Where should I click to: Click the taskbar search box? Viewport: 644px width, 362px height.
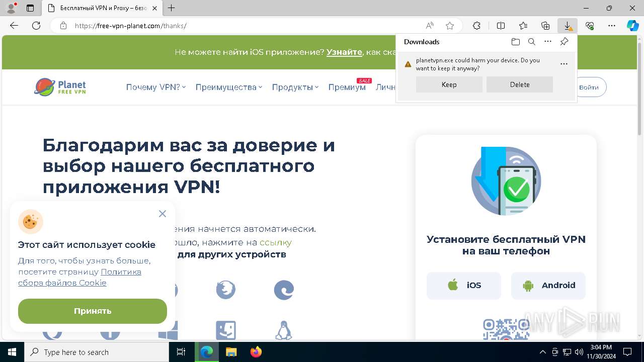point(97,352)
